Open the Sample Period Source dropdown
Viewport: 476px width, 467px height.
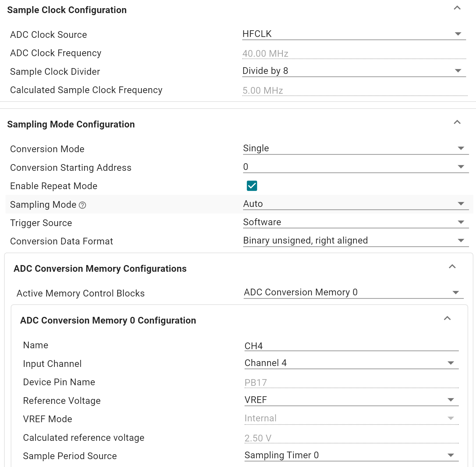tap(351, 455)
